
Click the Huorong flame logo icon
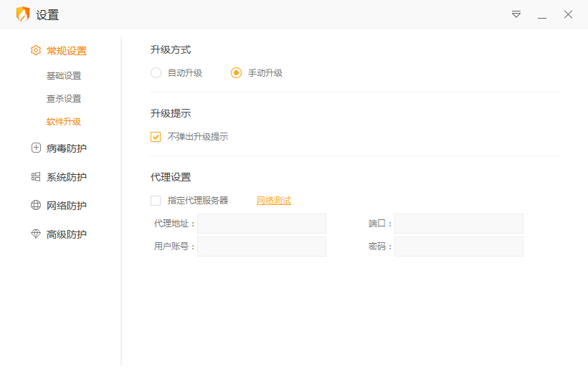point(23,14)
